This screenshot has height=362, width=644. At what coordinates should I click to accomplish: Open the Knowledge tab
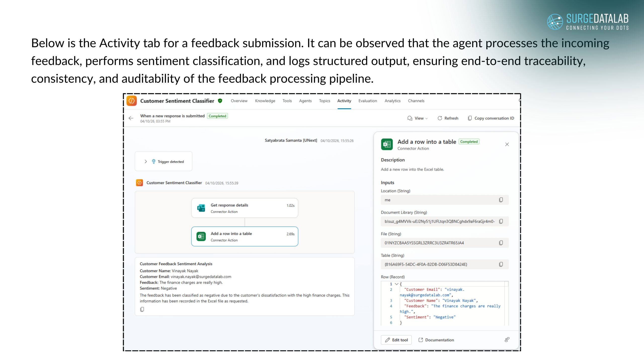265,101
